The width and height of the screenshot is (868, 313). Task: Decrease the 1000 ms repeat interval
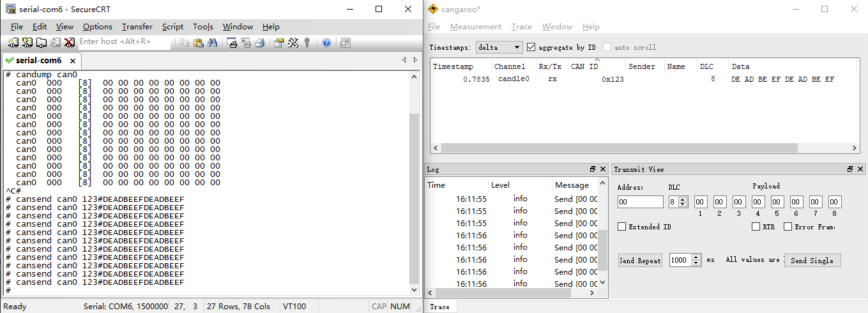tap(697, 263)
